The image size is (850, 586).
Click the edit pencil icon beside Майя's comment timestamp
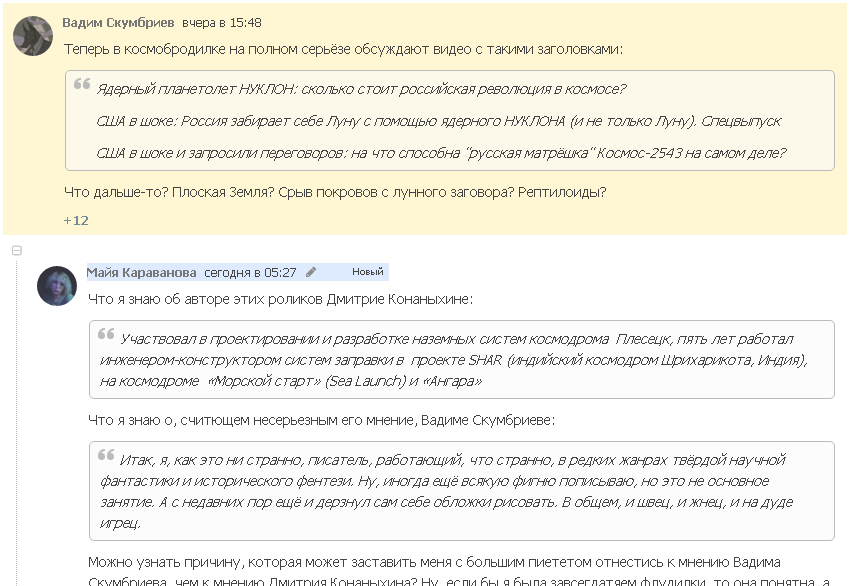click(x=311, y=272)
